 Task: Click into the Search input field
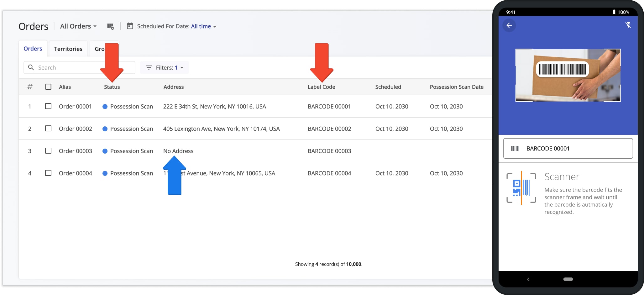click(79, 67)
